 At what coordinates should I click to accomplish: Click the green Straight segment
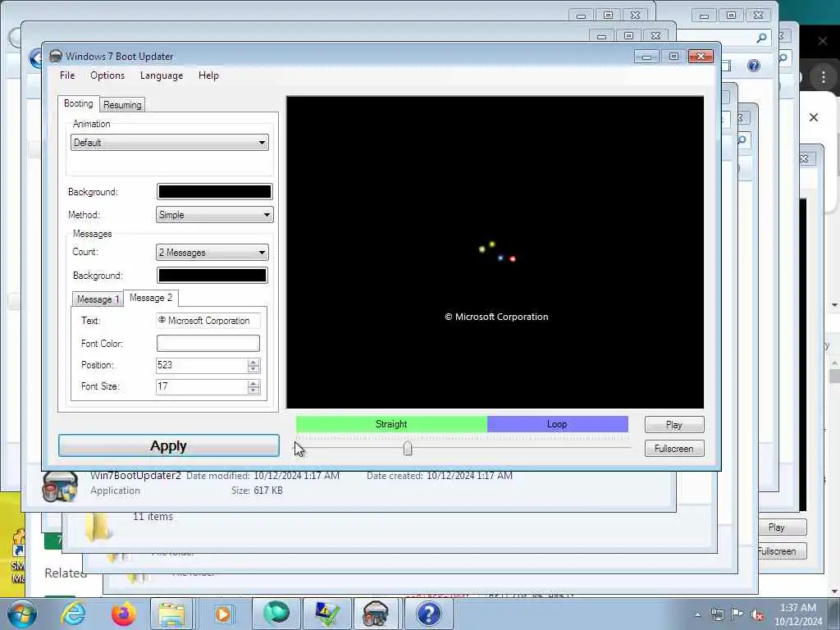(391, 424)
